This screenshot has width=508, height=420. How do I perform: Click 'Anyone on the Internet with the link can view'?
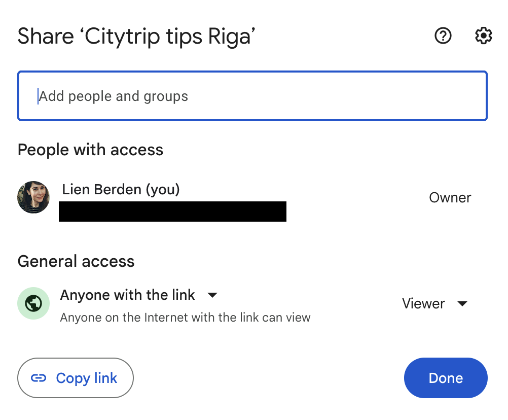186,318
